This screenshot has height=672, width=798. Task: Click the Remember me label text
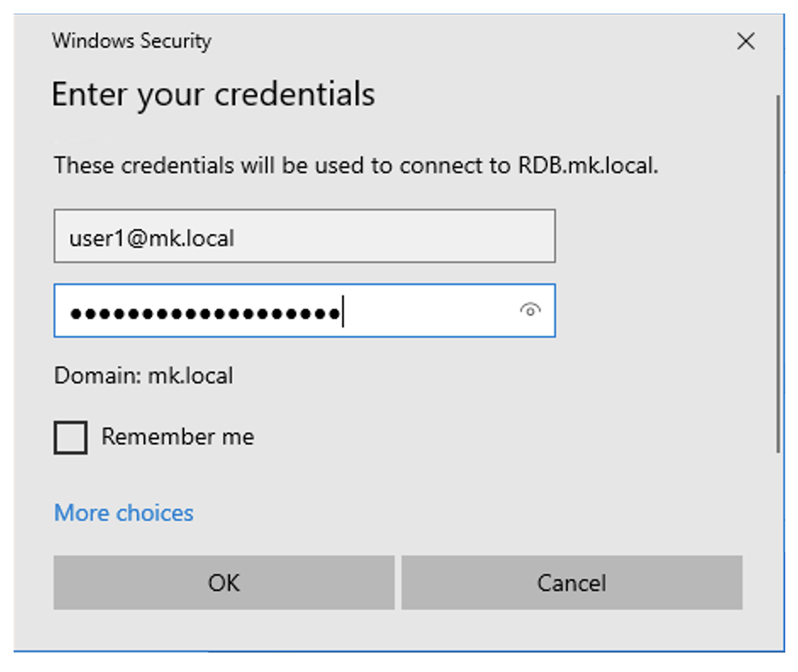coord(177,436)
